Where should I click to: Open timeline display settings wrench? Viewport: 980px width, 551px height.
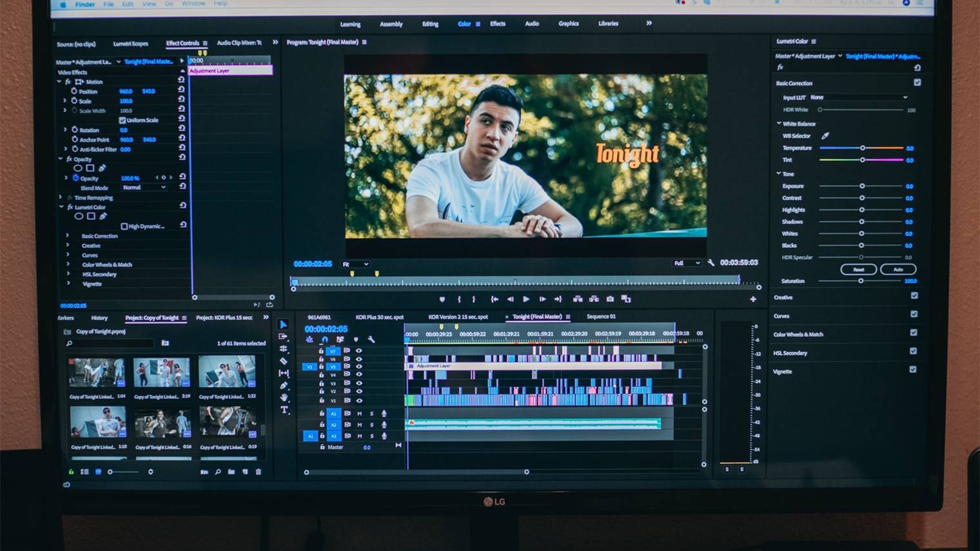coord(371,340)
